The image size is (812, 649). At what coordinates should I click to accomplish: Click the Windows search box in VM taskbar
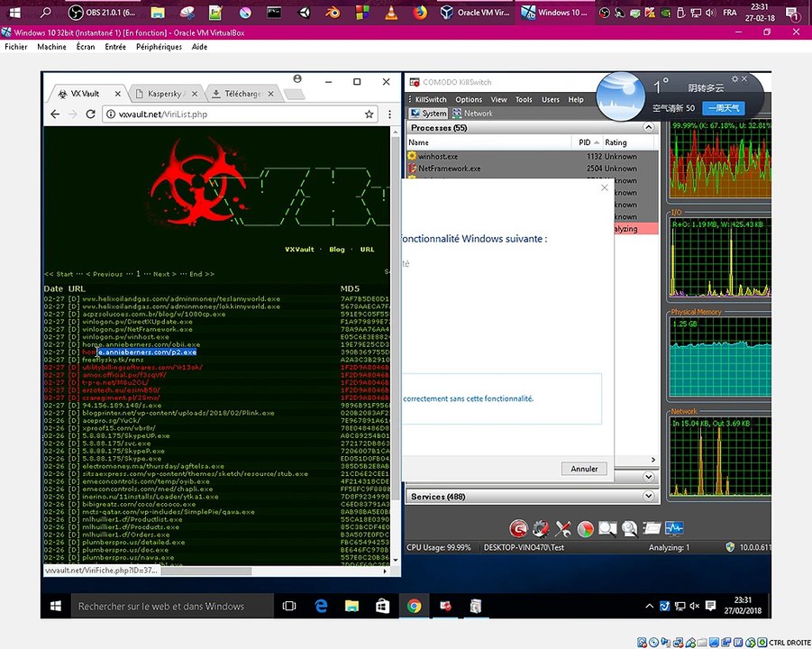pyautogui.click(x=171, y=606)
